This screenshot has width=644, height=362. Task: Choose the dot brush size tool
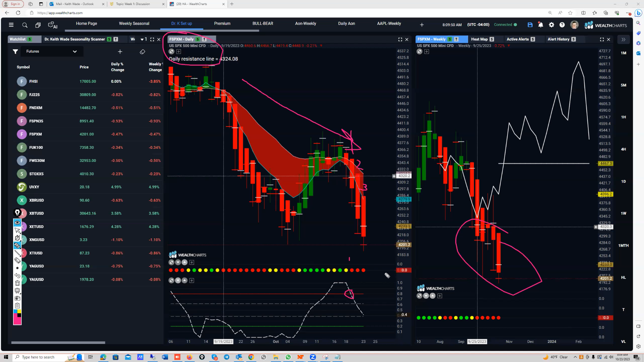(x=17, y=268)
